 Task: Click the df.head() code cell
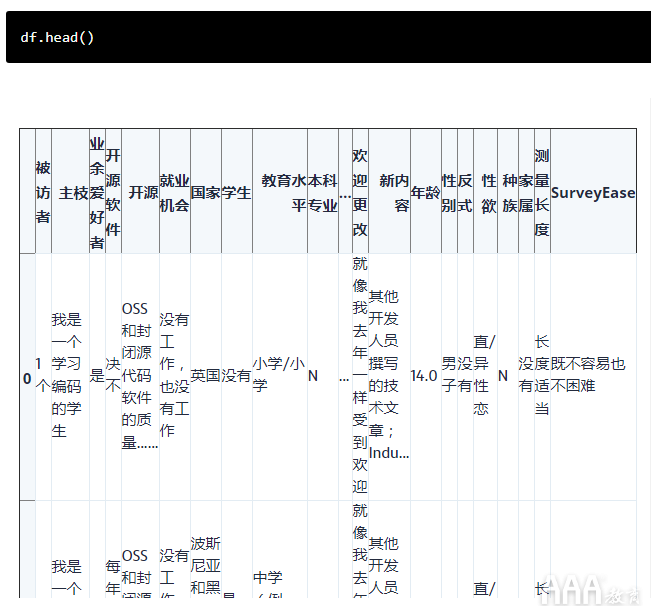[x=328, y=37]
